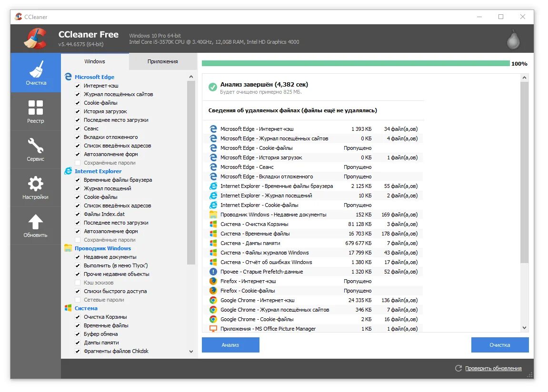Click Chrome icon for Chrome Cookie-файлы result
Viewport: 548px width, 392px height.
click(213, 319)
